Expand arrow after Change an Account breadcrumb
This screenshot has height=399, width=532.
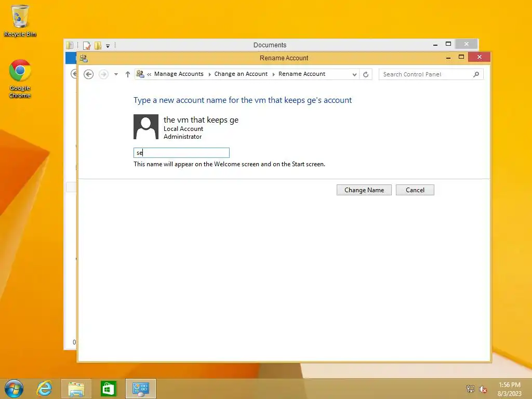[x=273, y=74]
